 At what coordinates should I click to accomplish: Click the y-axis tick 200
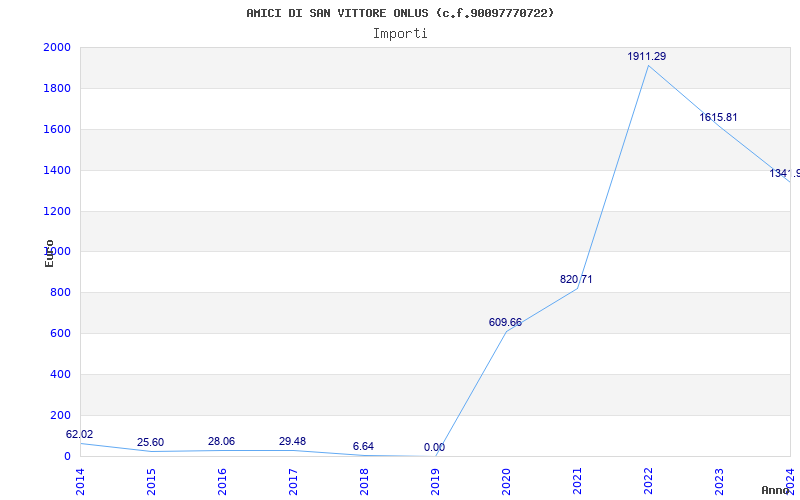tap(60, 415)
